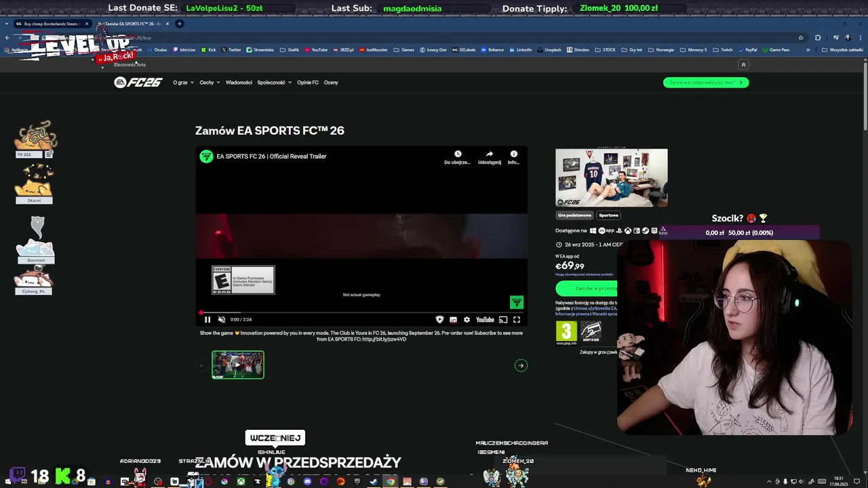Open the Wiadomości page
Image resolution: width=868 pixels, height=488 pixels.
(239, 83)
